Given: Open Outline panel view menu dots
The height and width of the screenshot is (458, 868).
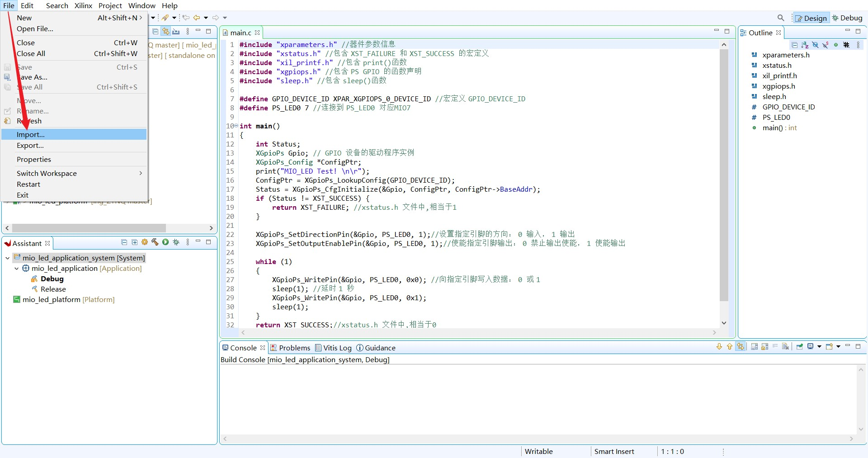Looking at the screenshot, I should click(x=858, y=45).
